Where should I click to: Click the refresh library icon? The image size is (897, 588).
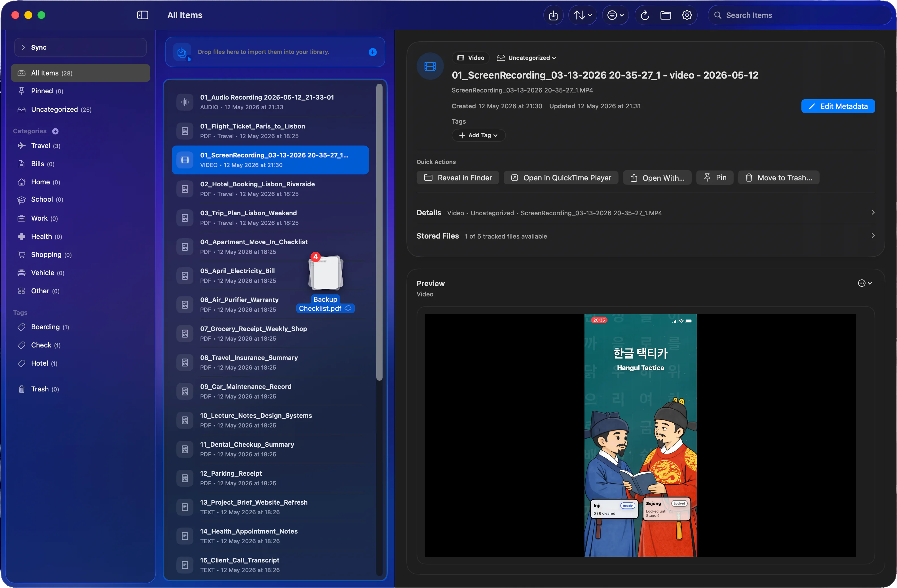click(x=645, y=15)
